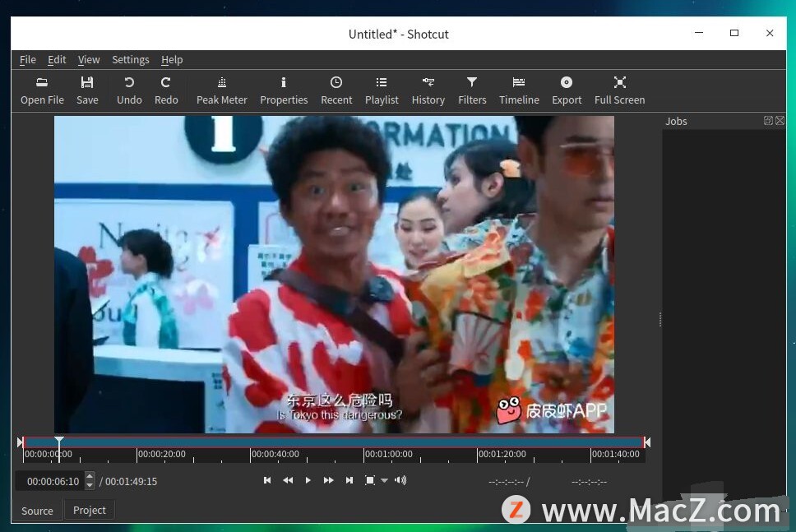
Task: Open the Export panel
Action: (x=567, y=90)
